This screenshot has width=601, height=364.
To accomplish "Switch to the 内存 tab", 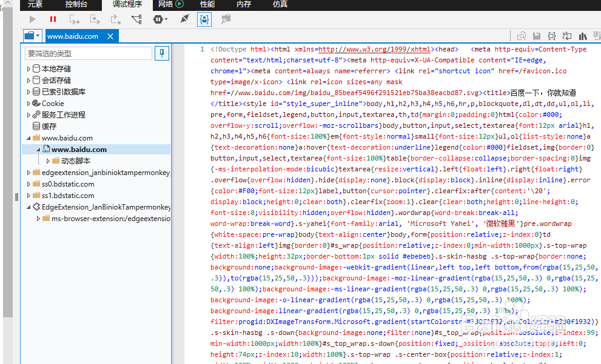I will coord(244,4).
